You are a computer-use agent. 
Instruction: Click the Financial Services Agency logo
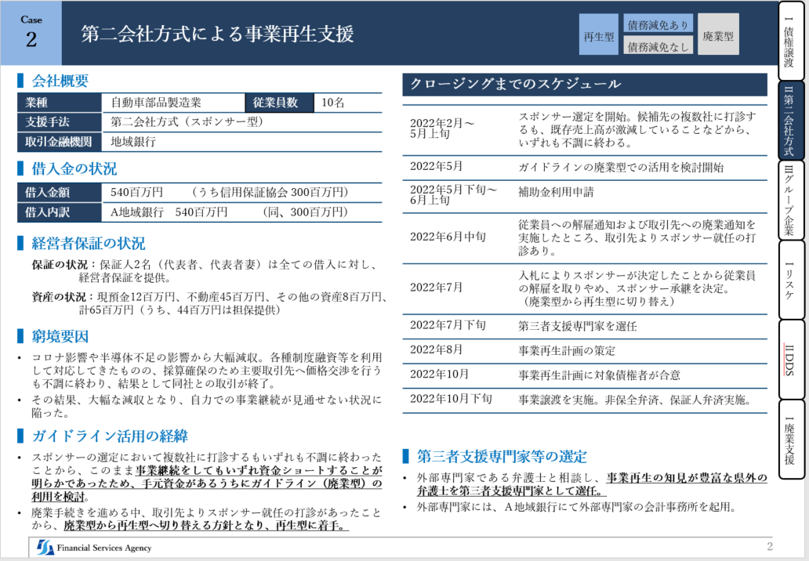pyautogui.click(x=94, y=548)
